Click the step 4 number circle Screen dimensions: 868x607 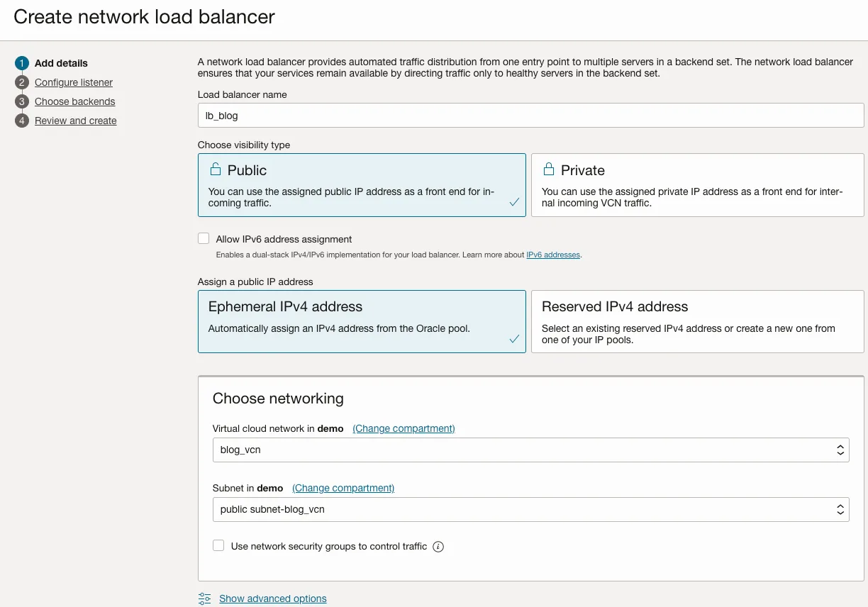point(22,121)
